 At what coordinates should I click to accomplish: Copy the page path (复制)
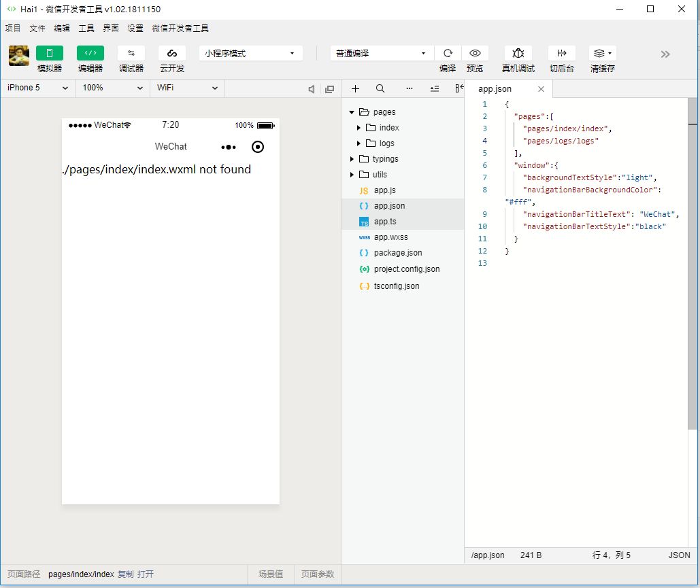(125, 574)
